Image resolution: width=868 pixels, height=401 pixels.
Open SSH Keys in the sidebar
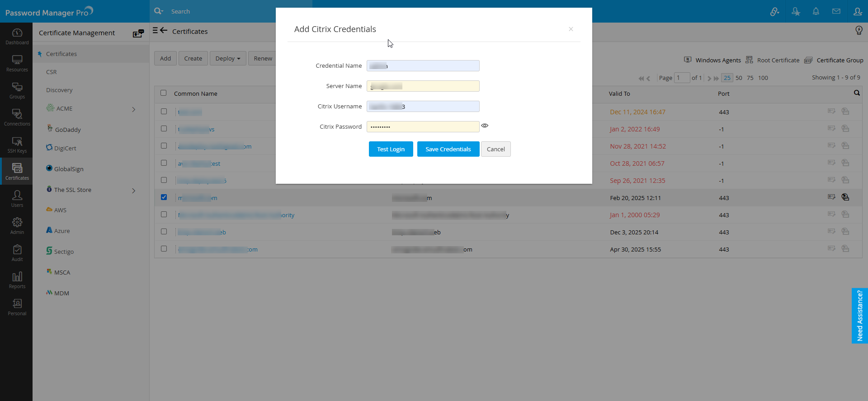[17, 145]
